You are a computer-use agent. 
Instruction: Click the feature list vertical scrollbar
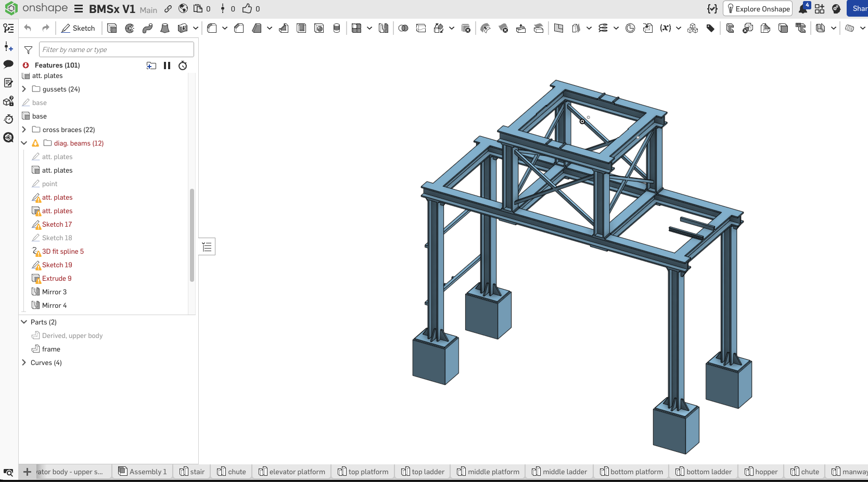(192, 235)
